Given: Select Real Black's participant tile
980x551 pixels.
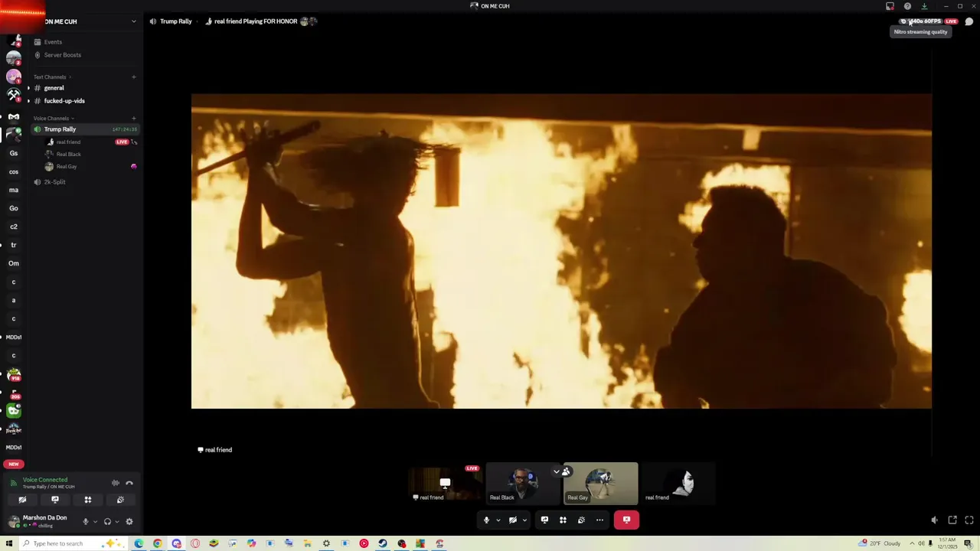Looking at the screenshot, I should point(523,484).
